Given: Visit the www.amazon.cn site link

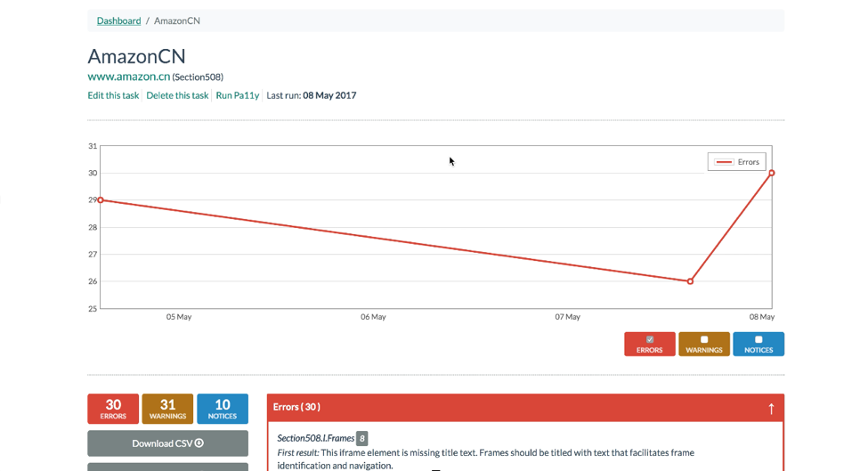Looking at the screenshot, I should (x=128, y=77).
